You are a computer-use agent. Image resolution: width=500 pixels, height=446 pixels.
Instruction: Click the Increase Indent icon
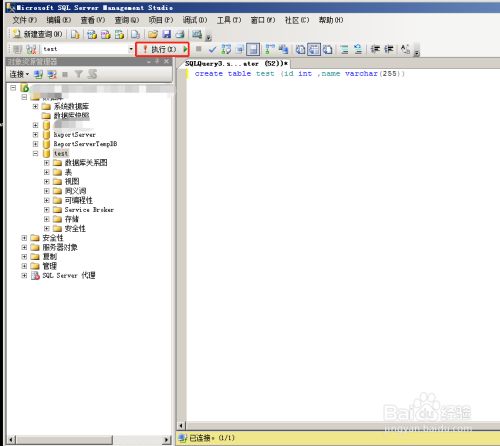389,49
